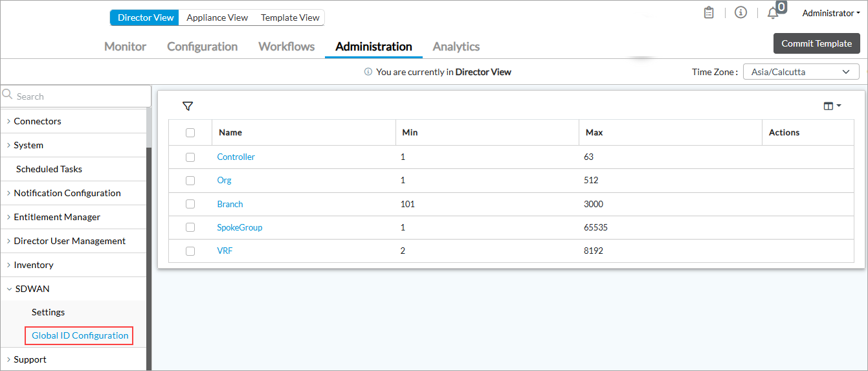Open the notifications bell icon
Image resolution: width=868 pixels, height=371 pixels.
[x=773, y=13]
